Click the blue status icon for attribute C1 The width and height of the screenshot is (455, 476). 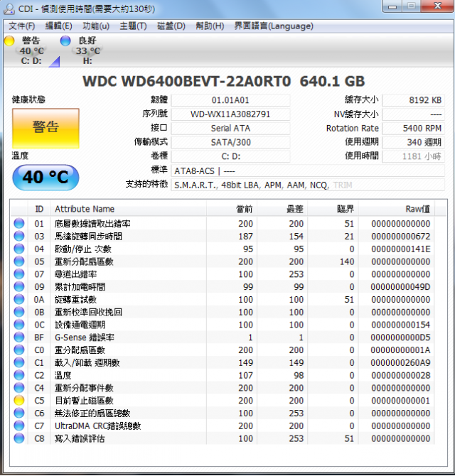point(19,362)
